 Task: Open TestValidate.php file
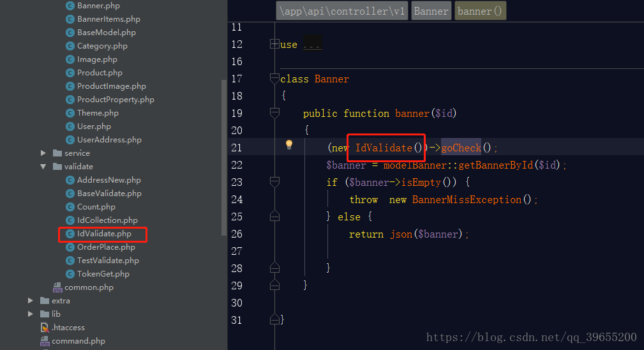(108, 261)
